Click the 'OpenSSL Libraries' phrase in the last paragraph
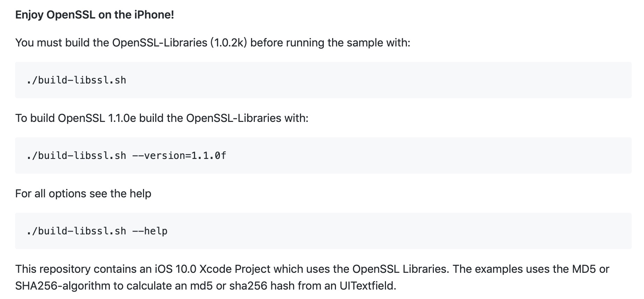This screenshot has height=299, width=644. point(400,269)
